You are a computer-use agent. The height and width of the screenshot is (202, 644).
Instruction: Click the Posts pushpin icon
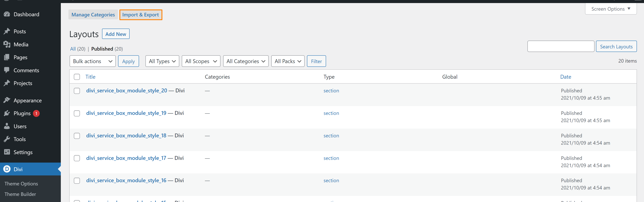pyautogui.click(x=7, y=31)
